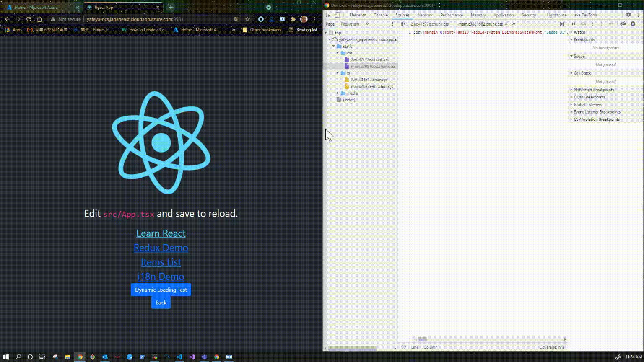The image size is (644, 362).
Task: Open the Network tab
Action: coord(425,15)
